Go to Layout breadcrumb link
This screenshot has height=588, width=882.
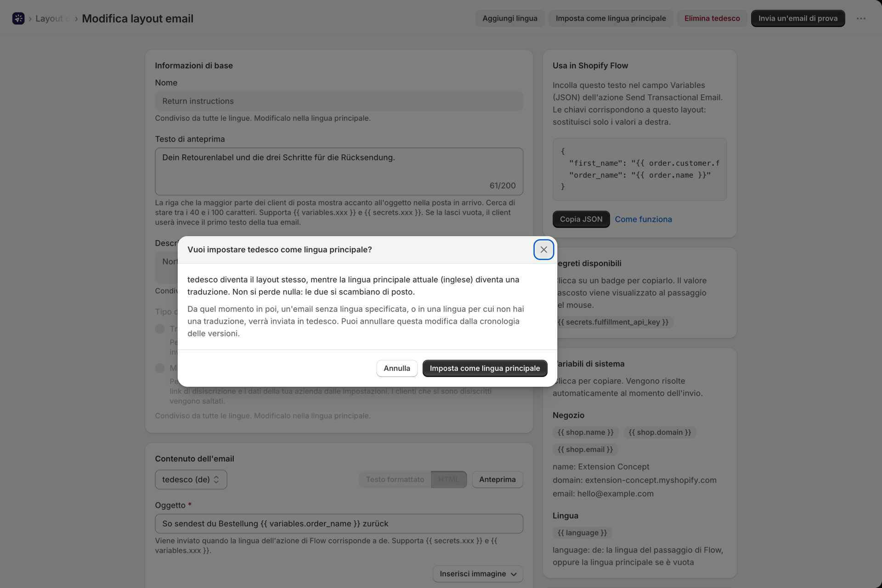(49, 18)
